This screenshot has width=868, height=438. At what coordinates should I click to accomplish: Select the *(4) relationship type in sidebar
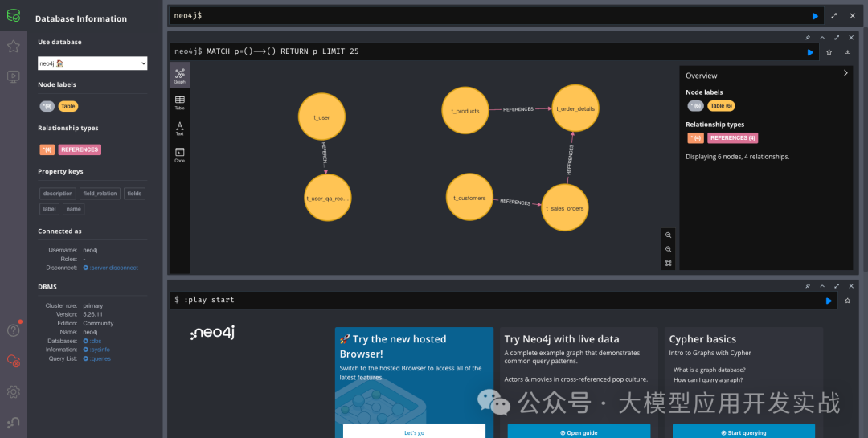47,149
